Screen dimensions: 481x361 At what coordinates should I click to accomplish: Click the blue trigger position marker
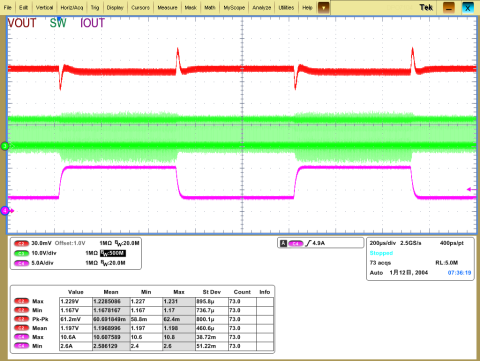[59, 19]
